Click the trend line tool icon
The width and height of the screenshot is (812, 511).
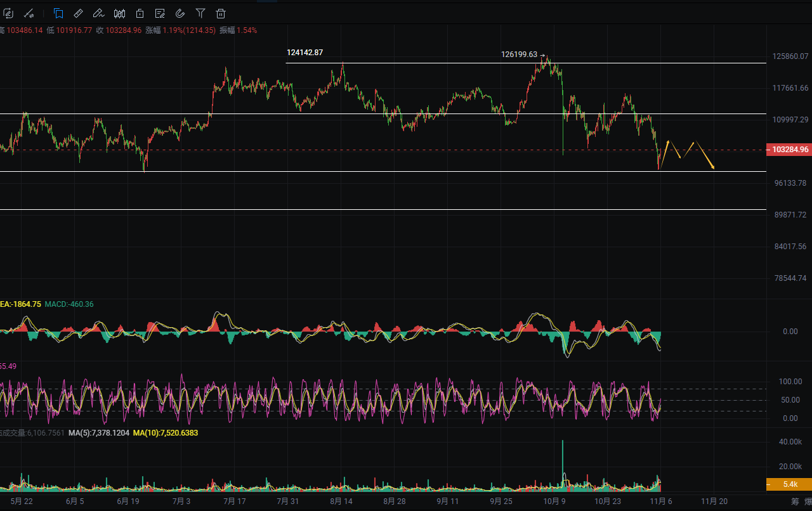pos(29,13)
